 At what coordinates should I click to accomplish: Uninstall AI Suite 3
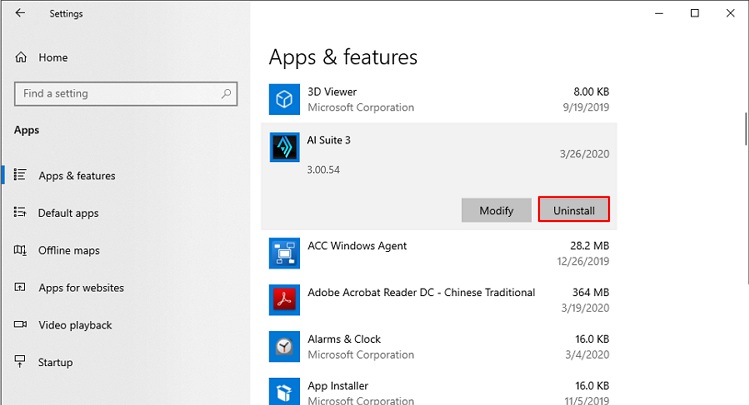click(x=574, y=210)
